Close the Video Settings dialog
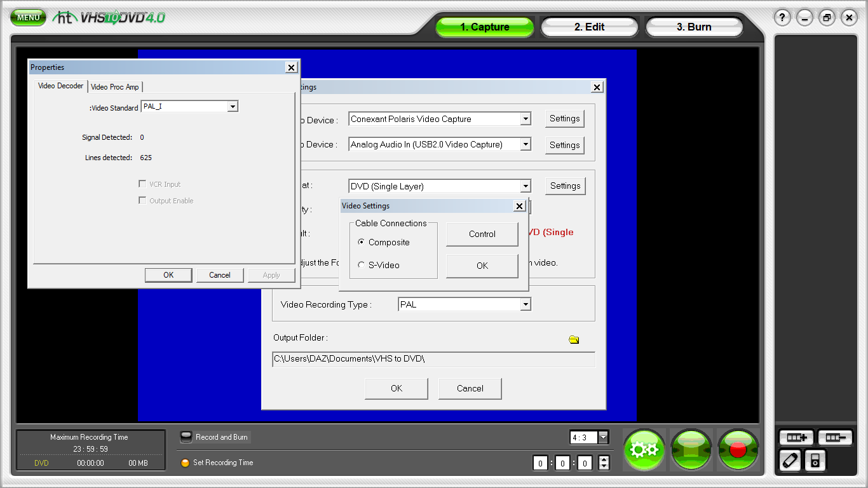Image resolution: width=868 pixels, height=488 pixels. (519, 206)
